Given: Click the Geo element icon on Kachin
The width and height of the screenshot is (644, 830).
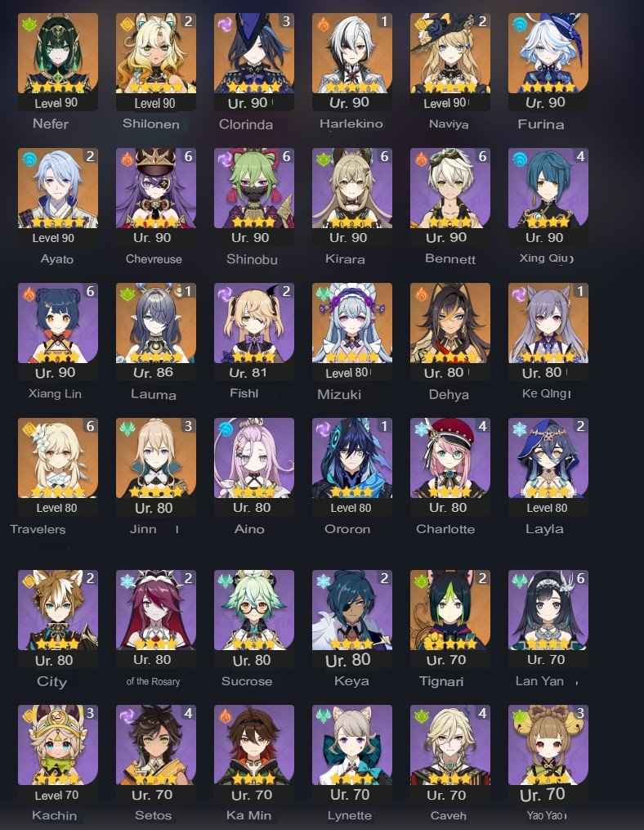Looking at the screenshot, I should tap(29, 716).
